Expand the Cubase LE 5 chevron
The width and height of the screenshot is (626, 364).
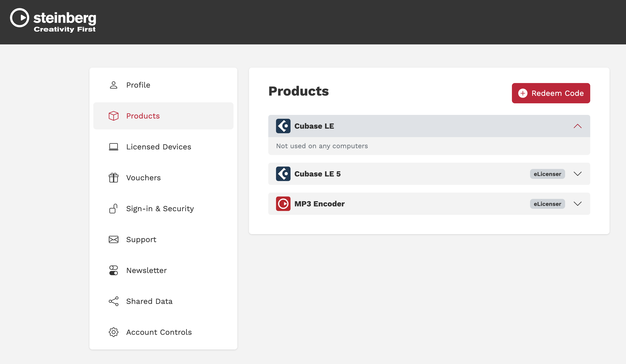[578, 174]
